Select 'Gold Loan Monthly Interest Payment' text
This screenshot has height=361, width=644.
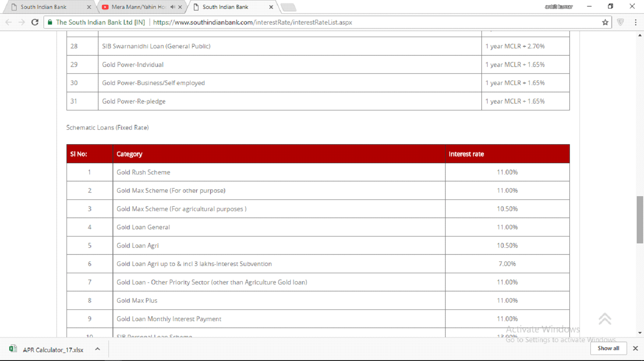169,319
